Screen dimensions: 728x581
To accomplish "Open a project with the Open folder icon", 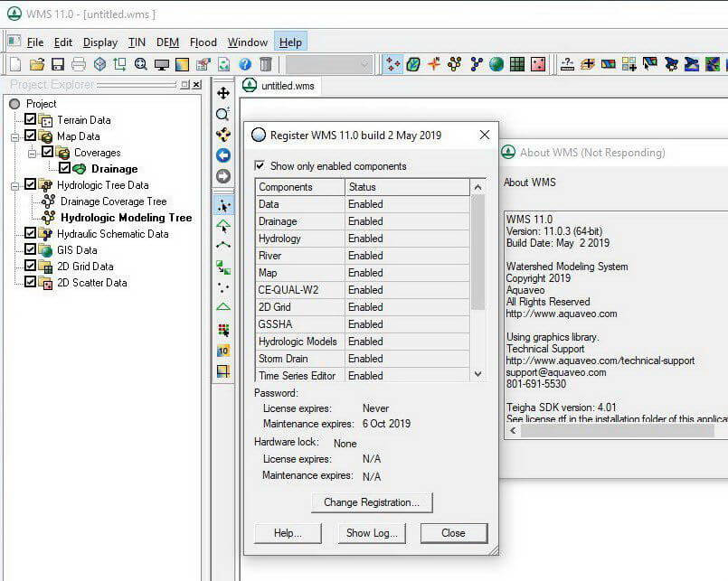I will 39,63.
